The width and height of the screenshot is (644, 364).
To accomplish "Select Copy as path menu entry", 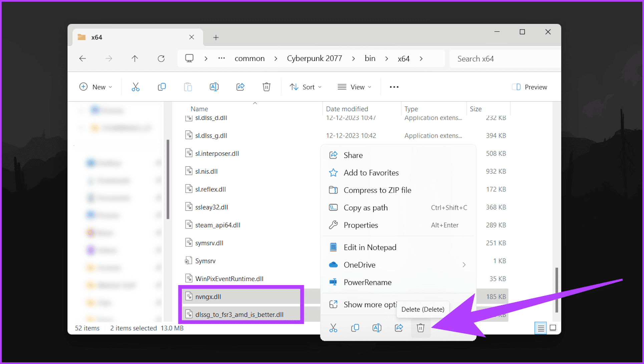I will tap(365, 208).
